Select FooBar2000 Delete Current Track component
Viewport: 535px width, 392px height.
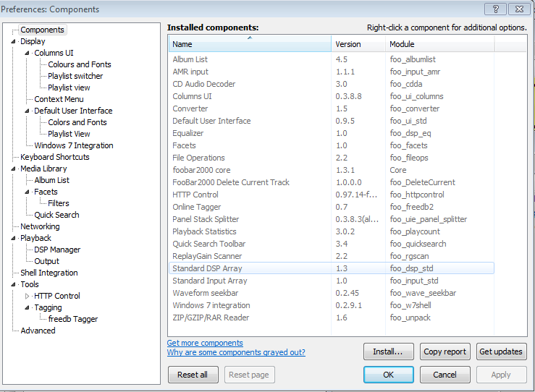tap(332, 182)
